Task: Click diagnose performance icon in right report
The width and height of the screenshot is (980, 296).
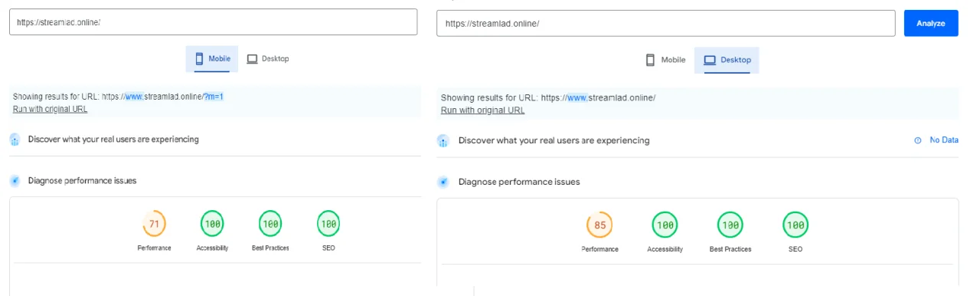Action: click(x=443, y=183)
